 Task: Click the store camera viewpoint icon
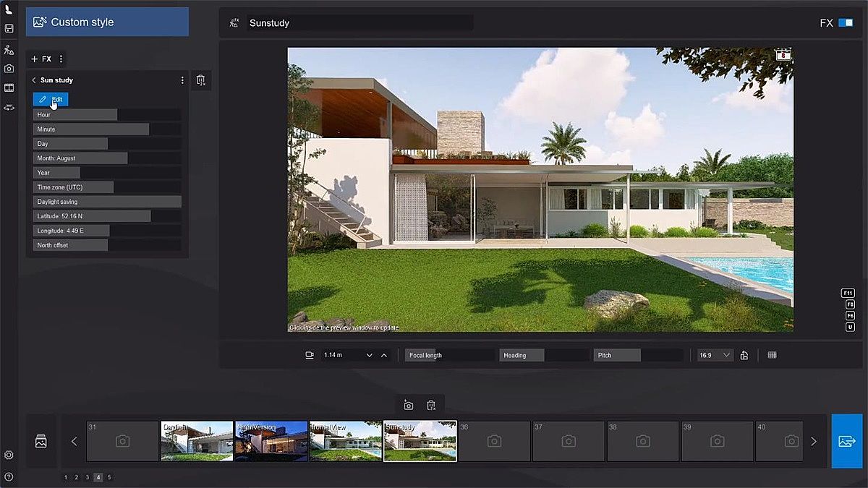(x=408, y=405)
